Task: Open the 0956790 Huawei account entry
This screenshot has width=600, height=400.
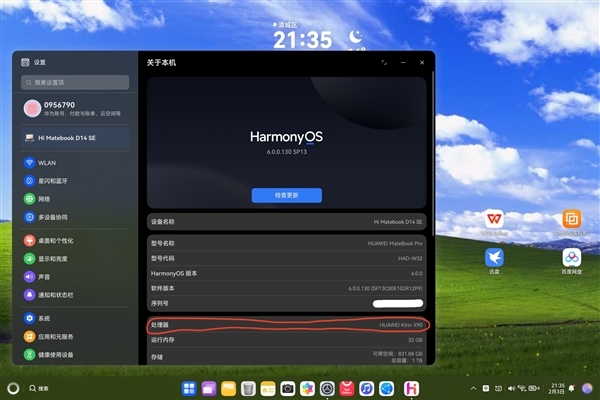Action: [75, 108]
